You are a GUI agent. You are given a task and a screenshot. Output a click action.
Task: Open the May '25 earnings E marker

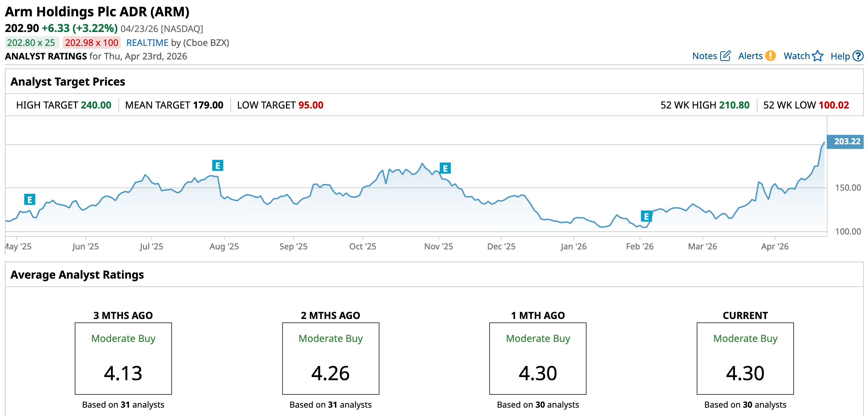tap(30, 200)
